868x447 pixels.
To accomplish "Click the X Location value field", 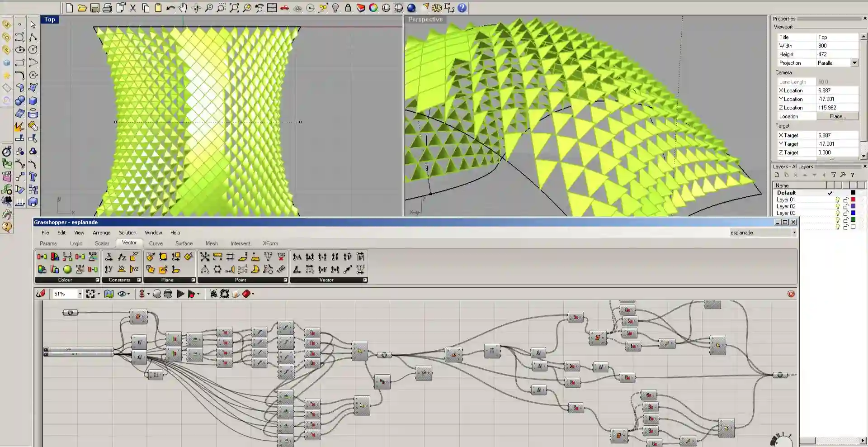I will coord(837,90).
